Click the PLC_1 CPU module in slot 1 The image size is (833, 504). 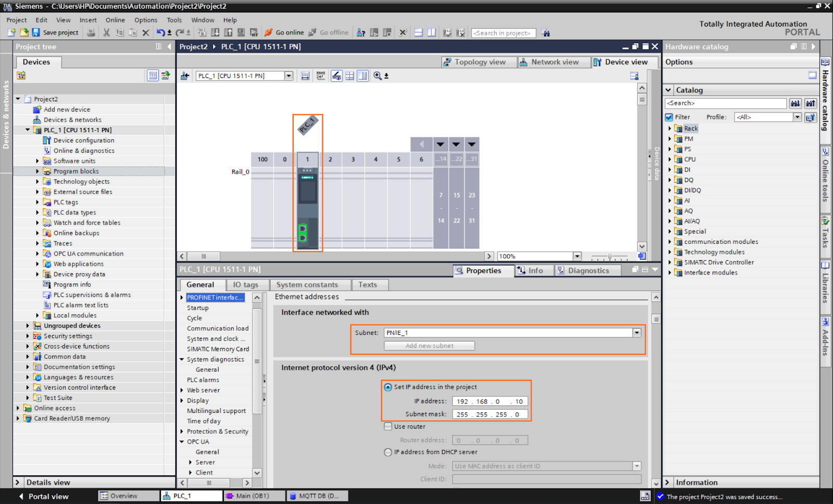308,208
